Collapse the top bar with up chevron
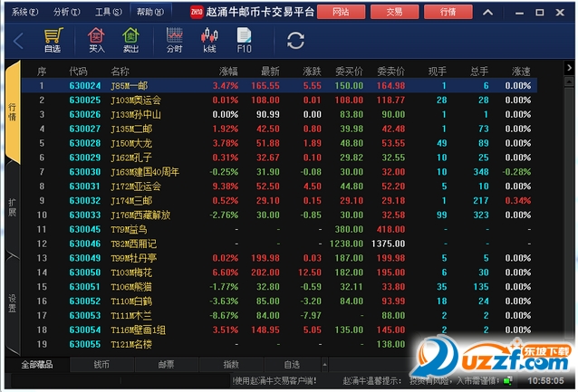The image size is (578, 392). pos(487,13)
